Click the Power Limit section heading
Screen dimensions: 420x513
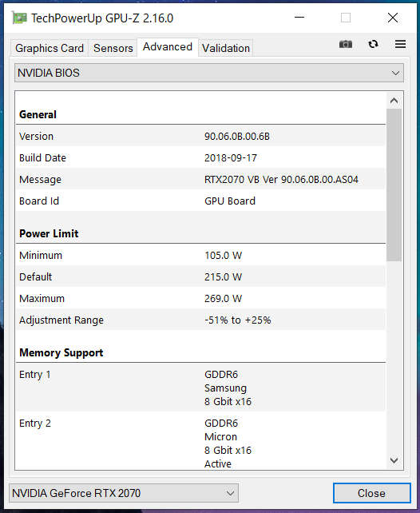(49, 233)
